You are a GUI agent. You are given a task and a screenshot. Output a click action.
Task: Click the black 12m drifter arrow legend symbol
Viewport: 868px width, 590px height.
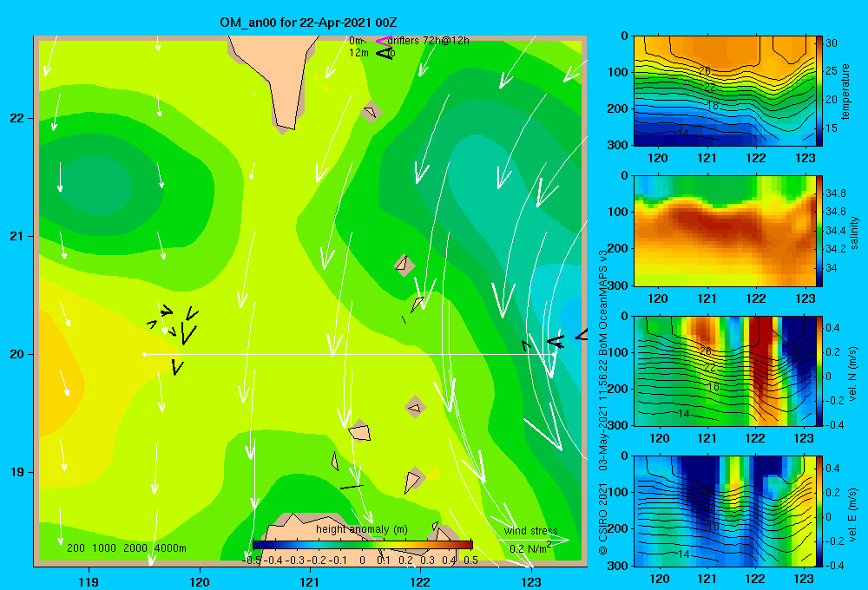click(x=384, y=53)
